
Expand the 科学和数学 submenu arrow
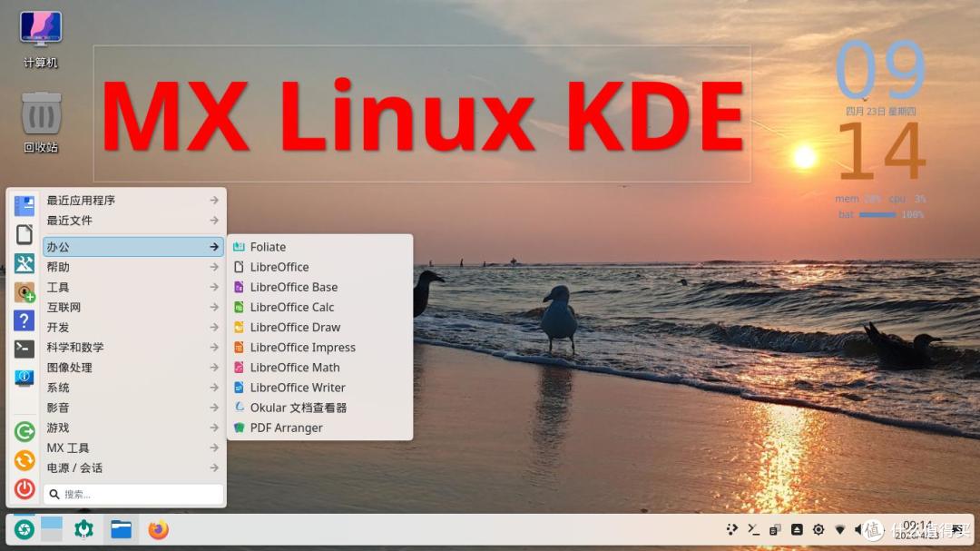(214, 347)
